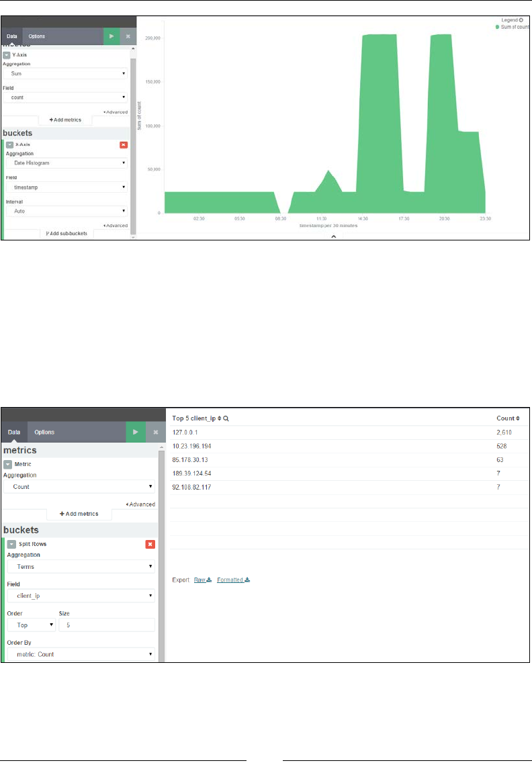The width and height of the screenshot is (532, 767).
Task: Select the 85.178.30.13 row
Action: 349,460
